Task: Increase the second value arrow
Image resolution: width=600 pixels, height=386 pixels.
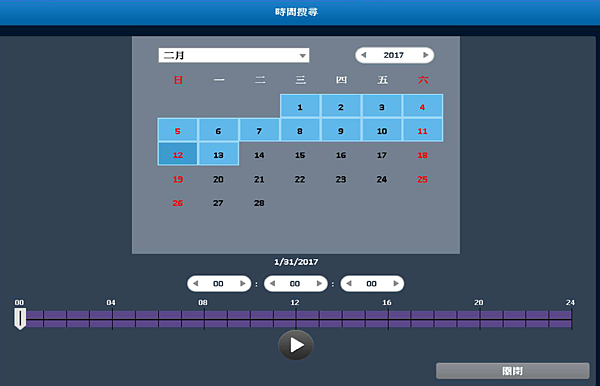Action: pos(396,283)
